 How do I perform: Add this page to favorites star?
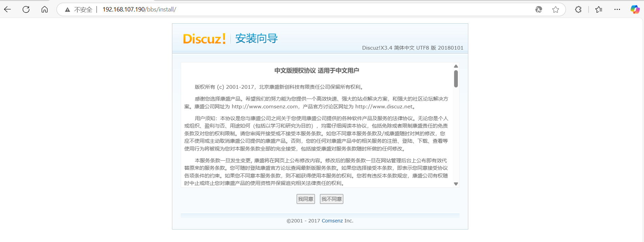tap(555, 9)
